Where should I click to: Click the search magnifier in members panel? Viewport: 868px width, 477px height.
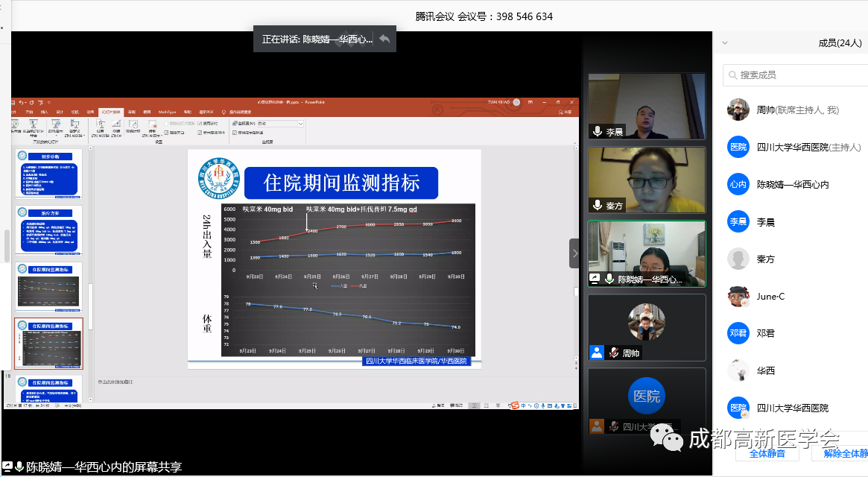pyautogui.click(x=732, y=75)
